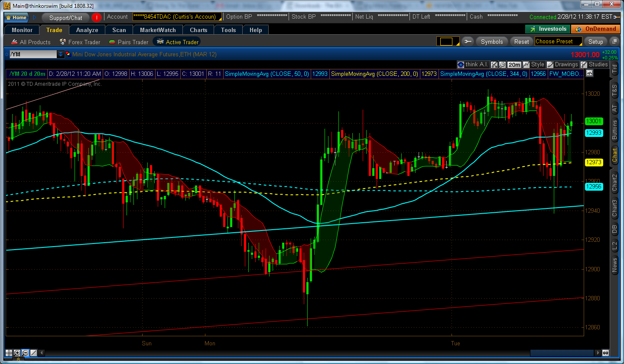This screenshot has height=364, width=624.
Task: Click the Home button
Action: 16,17
